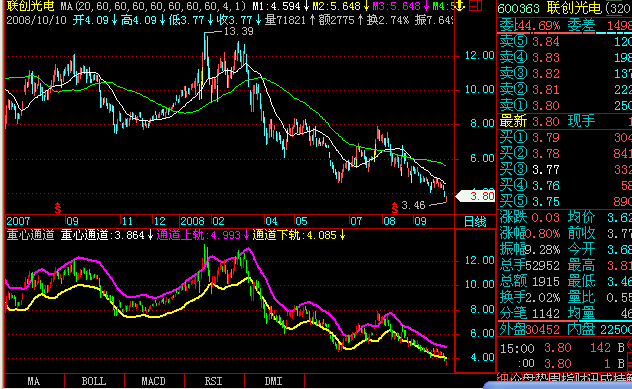Click the 2008 year marker on time axis
Image resolution: width=632 pixels, height=389 pixels.
[192, 221]
